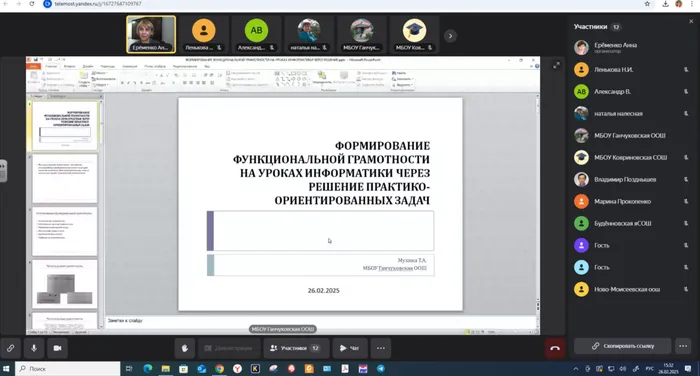Select the Ерёменко video thumbnail
Viewport: 700px width, 376px height.
coord(151,34)
